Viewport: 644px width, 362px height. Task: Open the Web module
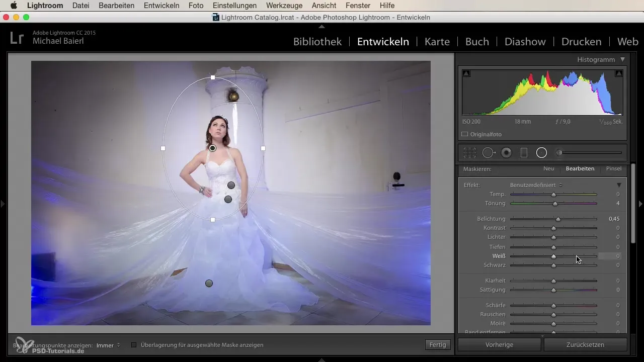click(627, 42)
